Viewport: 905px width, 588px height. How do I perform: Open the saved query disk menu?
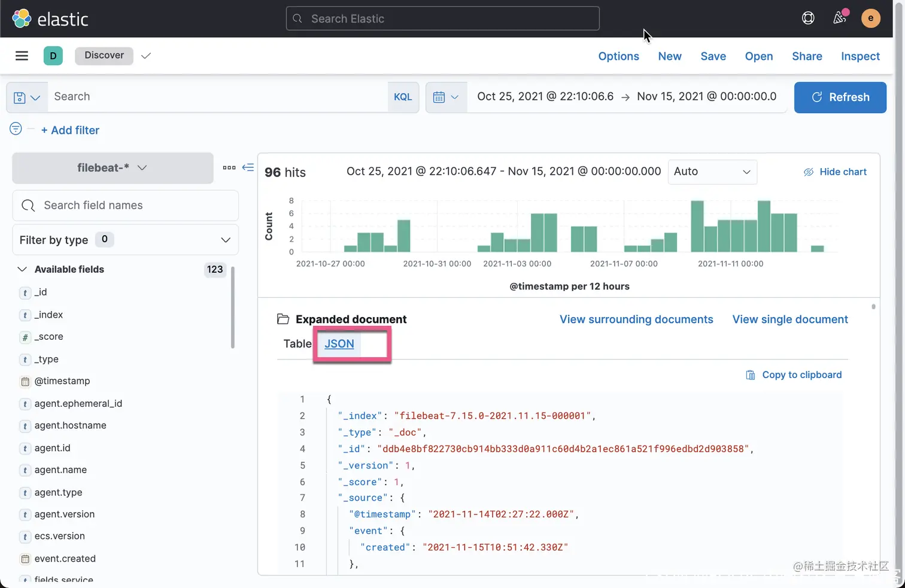[x=27, y=98]
